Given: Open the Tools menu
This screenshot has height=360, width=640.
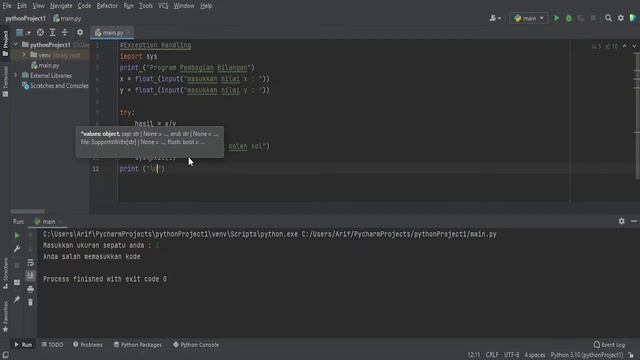Looking at the screenshot, I should pyautogui.click(x=146, y=6).
